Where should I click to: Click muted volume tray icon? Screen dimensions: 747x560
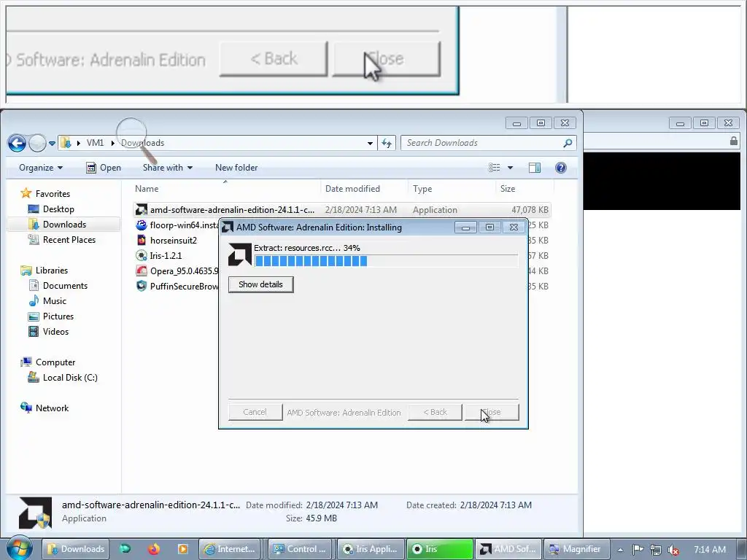pos(673,550)
